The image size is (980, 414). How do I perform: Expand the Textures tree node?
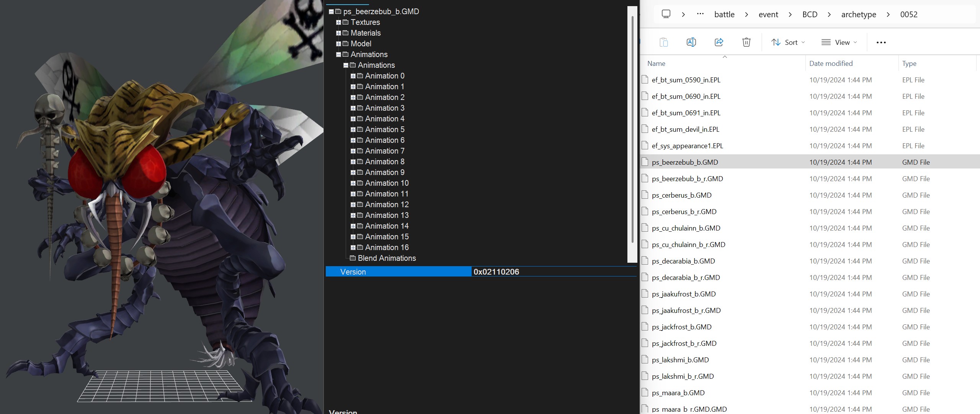pos(339,22)
